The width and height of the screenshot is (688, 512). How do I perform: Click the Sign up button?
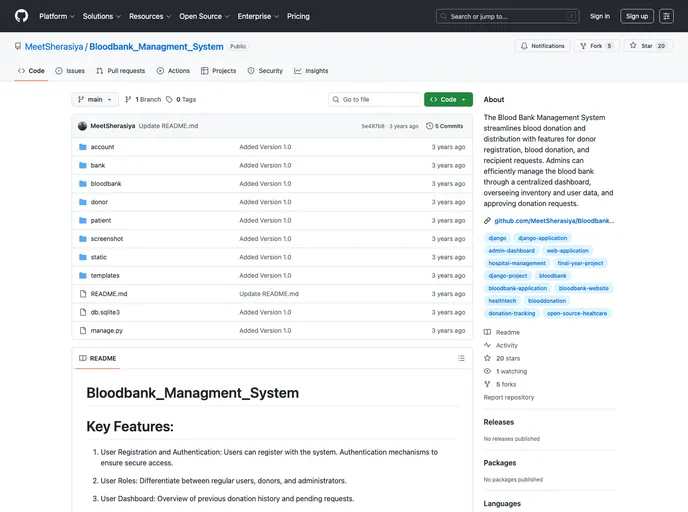click(637, 16)
